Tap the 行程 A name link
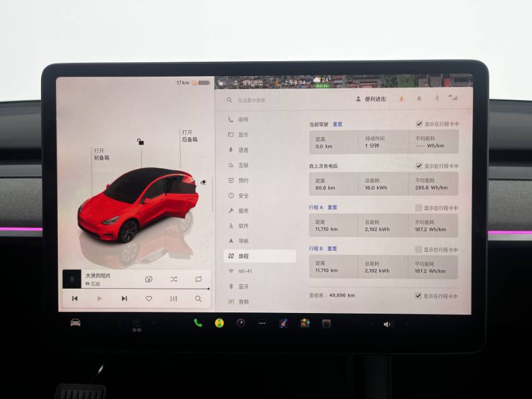Screen dimensions: 532x399 (316, 207)
